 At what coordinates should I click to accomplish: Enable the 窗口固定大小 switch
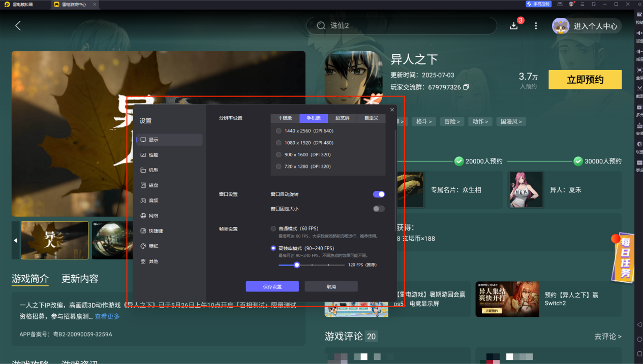coord(379,209)
